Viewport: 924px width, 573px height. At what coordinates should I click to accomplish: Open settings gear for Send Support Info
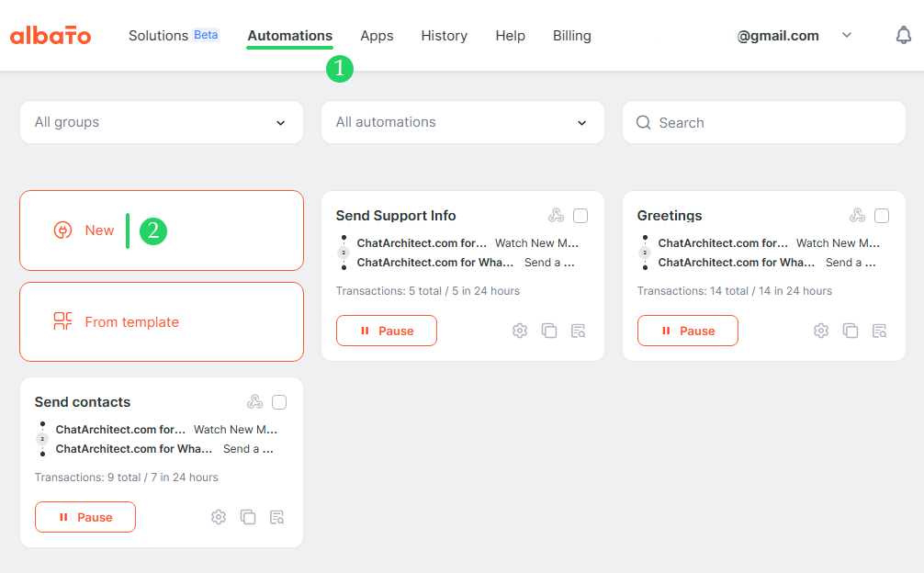[520, 331]
